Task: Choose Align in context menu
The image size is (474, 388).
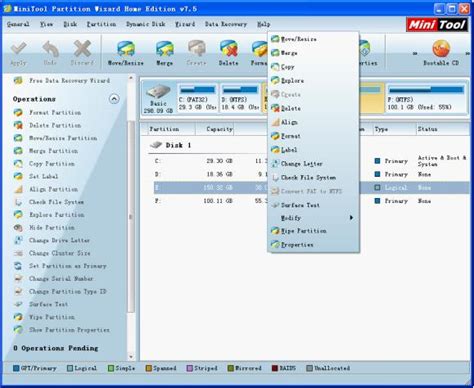Action: (313, 122)
